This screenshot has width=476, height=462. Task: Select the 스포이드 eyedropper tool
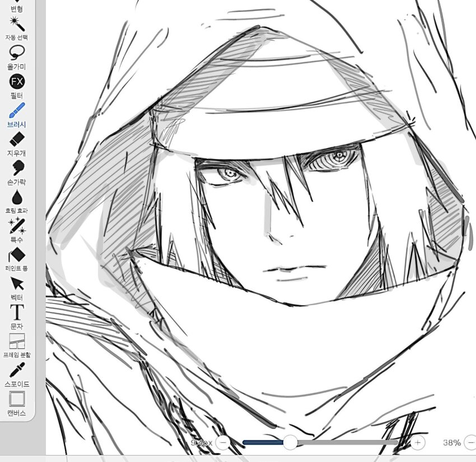17,374
